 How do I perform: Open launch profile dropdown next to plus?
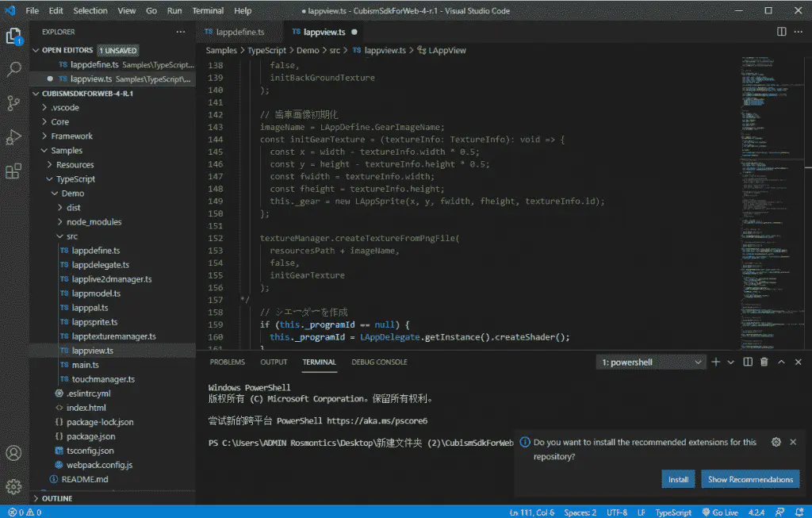(x=730, y=362)
